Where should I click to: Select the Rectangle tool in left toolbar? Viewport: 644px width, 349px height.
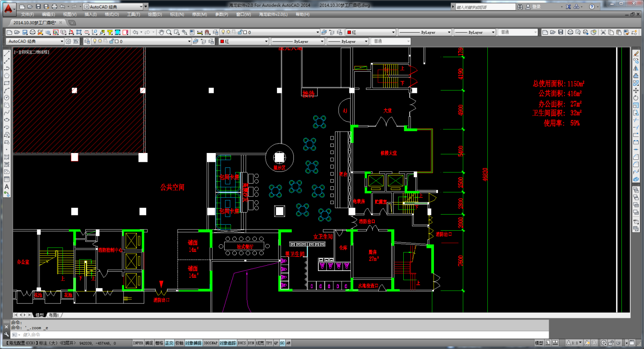tap(6, 83)
